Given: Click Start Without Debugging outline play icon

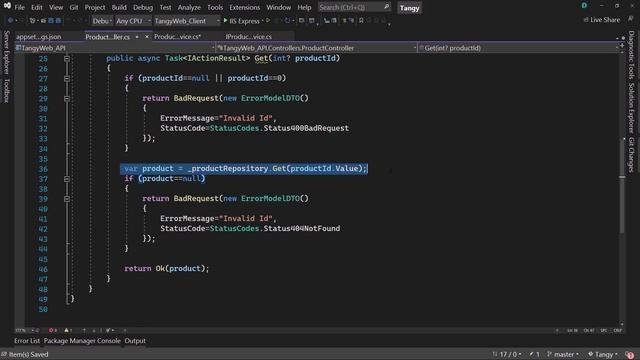Looking at the screenshot, I should coord(268,20).
